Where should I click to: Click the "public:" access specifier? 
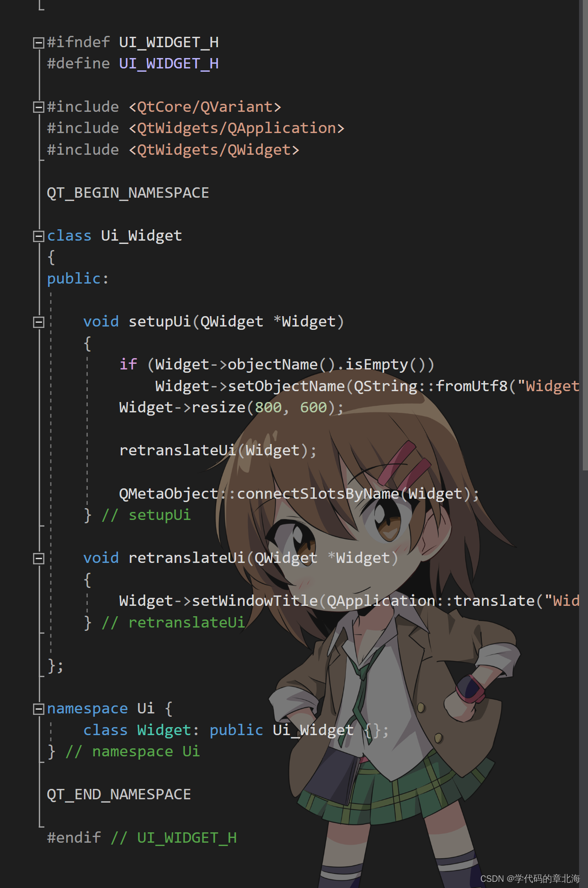[78, 279]
